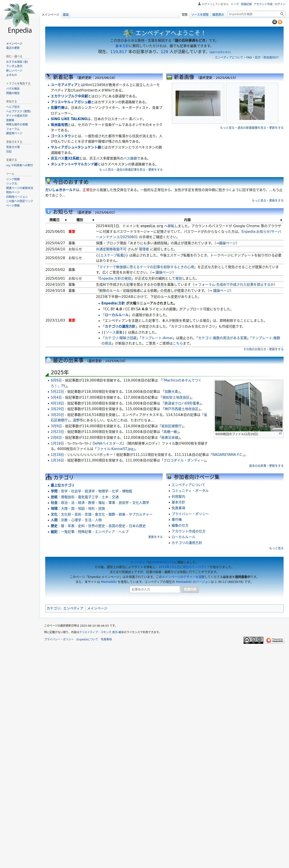289x868 pixels.
Task: Open ランダム表示 in the sidebar
Action: coord(14,66)
